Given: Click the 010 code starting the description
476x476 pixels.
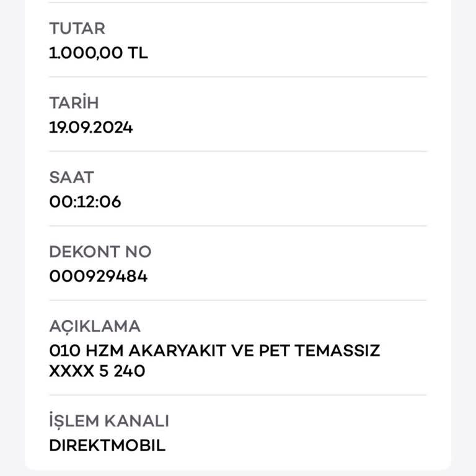Looking at the screenshot, I should [62, 351].
